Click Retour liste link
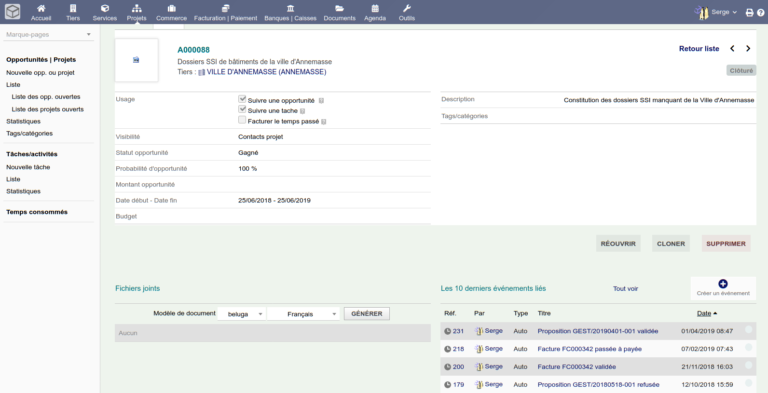 click(x=699, y=49)
